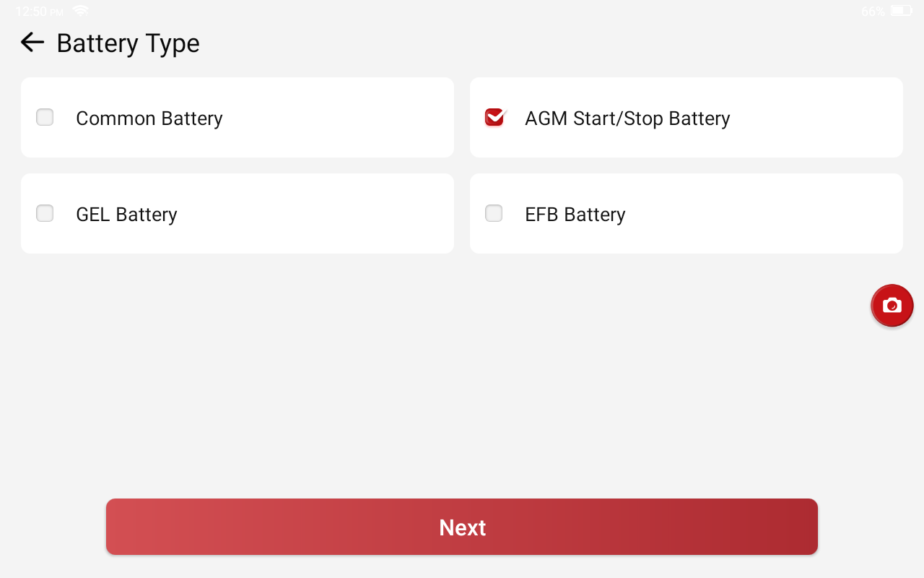Tick the GEL Battery checkbox
Viewport: 924px width, 578px height.
(x=45, y=213)
